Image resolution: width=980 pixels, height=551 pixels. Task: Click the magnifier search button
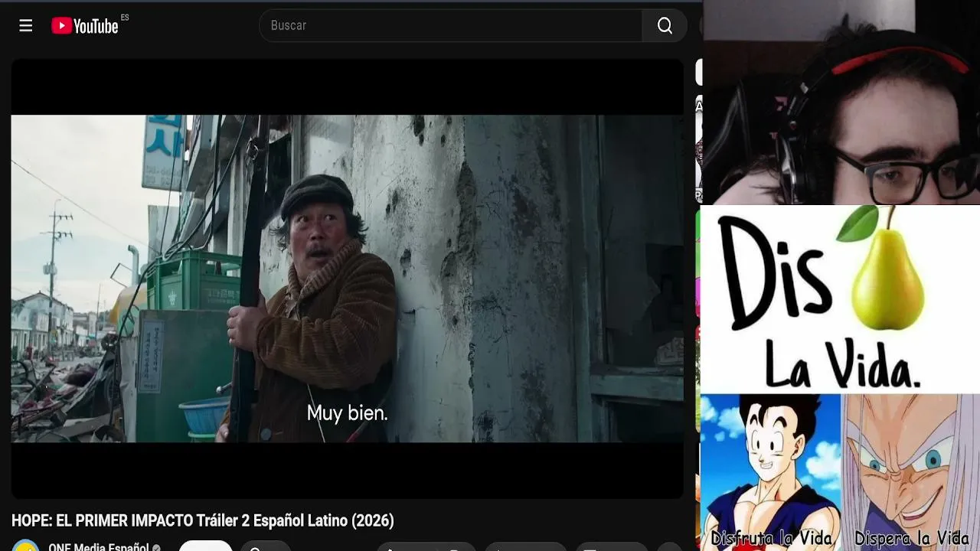point(665,26)
